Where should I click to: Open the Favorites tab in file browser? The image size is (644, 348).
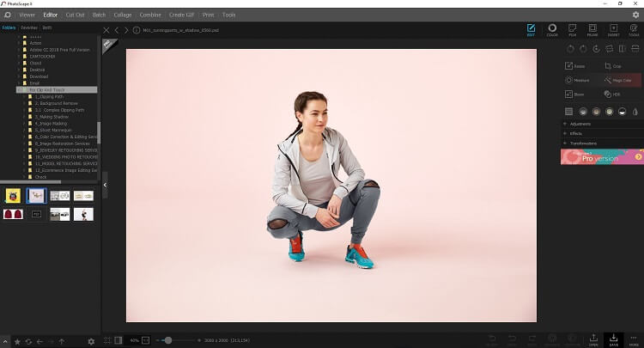pyautogui.click(x=29, y=27)
